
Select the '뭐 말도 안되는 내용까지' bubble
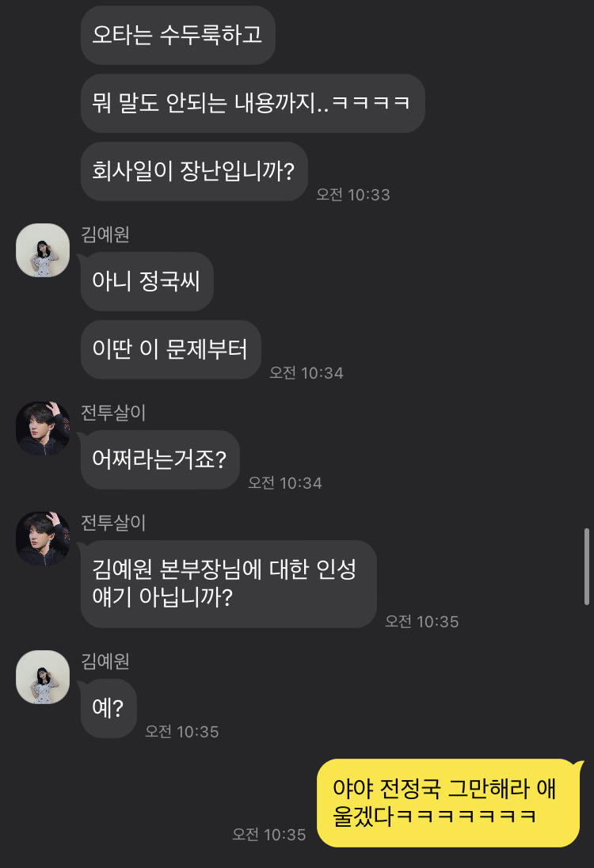tap(252, 103)
